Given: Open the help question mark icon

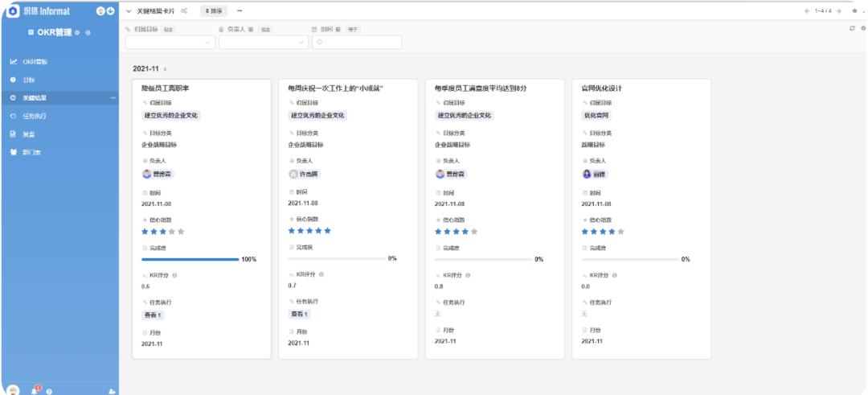Looking at the screenshot, I should click(50, 391).
